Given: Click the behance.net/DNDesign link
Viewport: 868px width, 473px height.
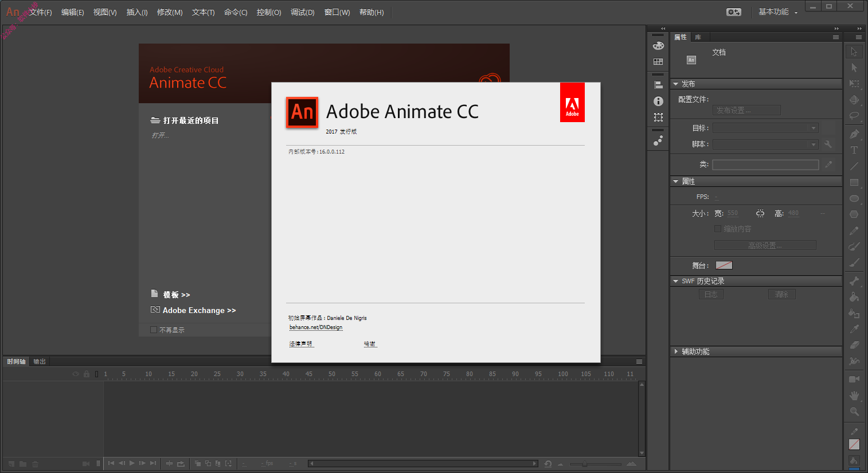Looking at the screenshot, I should [316, 327].
